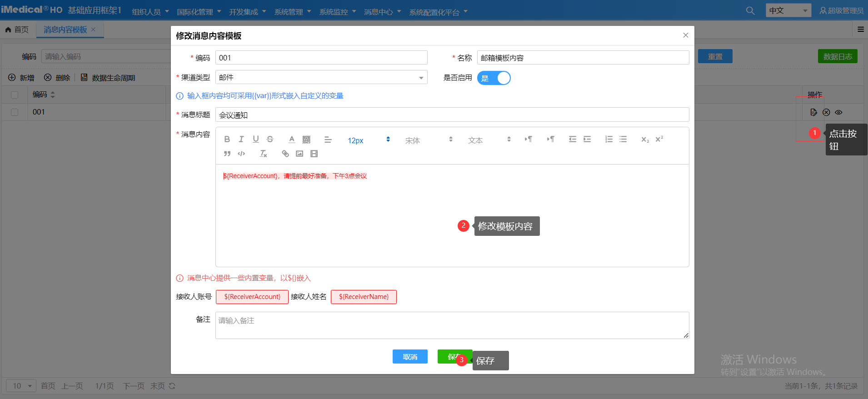Image resolution: width=868 pixels, height=399 pixels.
Task: Click the 备注 remarks text area
Action: coord(452,325)
